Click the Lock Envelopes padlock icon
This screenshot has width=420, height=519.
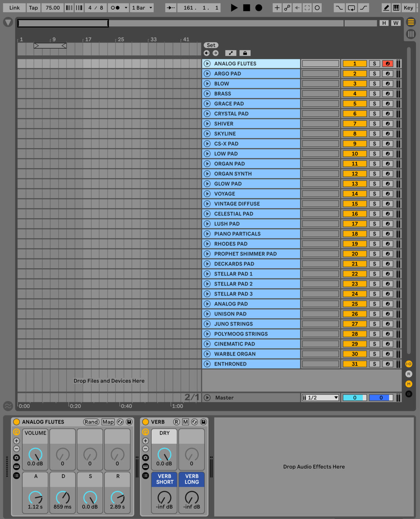tap(245, 53)
